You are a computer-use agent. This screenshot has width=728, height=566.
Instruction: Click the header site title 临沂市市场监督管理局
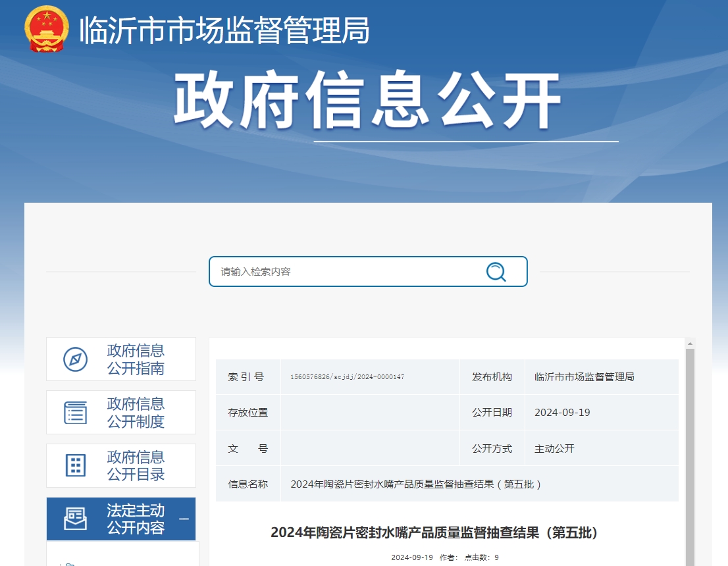[x=224, y=30]
